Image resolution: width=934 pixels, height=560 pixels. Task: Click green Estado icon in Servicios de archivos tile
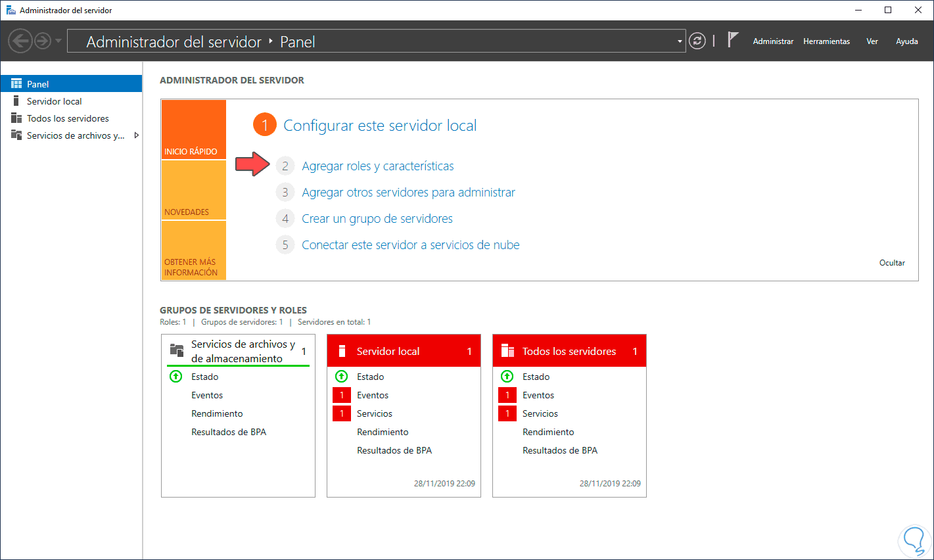point(175,377)
